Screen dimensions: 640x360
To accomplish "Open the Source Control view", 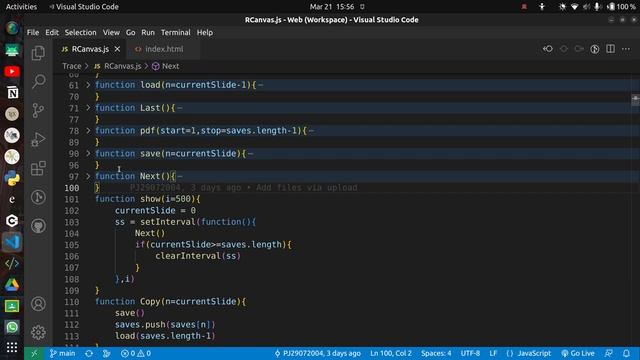I will click(38, 110).
